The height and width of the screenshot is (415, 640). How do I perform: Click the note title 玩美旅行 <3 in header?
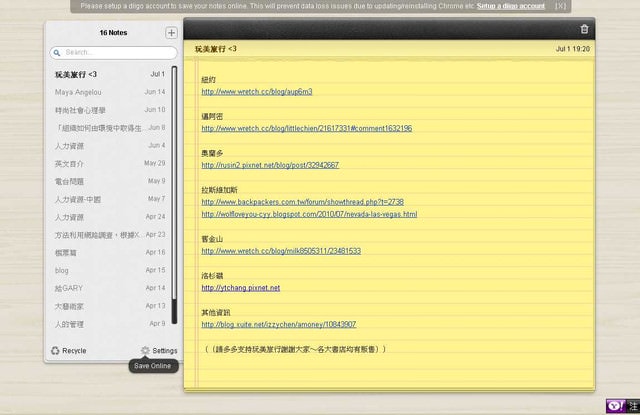(x=216, y=49)
